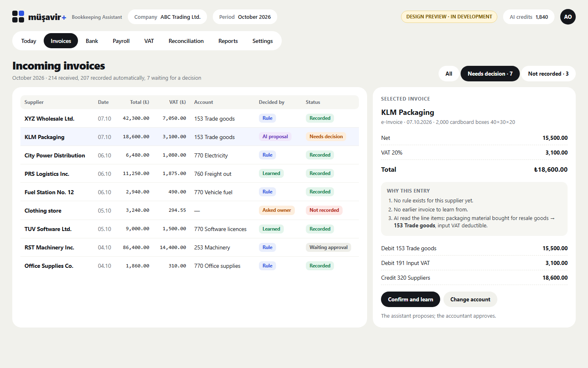Go to the Settings tab
Image resolution: width=588 pixels, height=368 pixels.
point(263,41)
